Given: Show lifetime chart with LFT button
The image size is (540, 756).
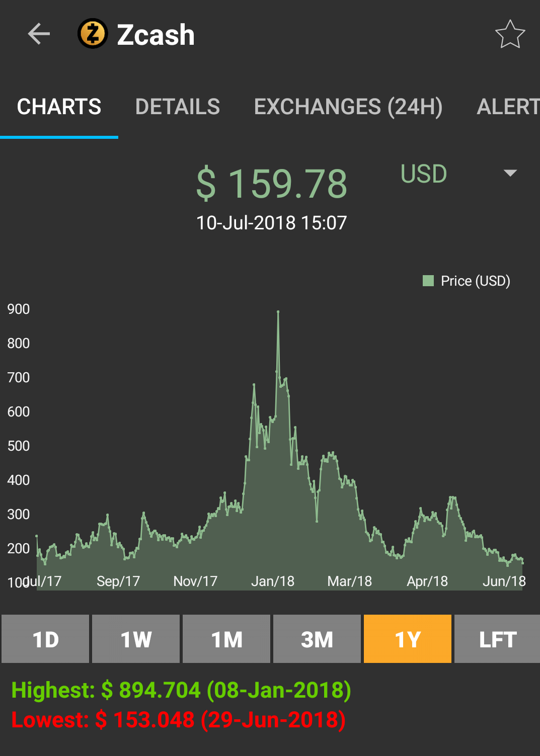Looking at the screenshot, I should (497, 639).
